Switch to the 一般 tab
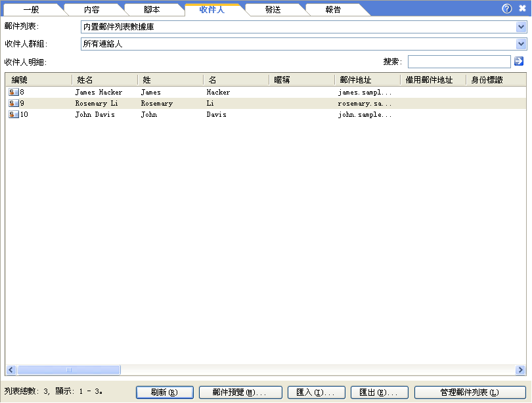 pos(32,10)
